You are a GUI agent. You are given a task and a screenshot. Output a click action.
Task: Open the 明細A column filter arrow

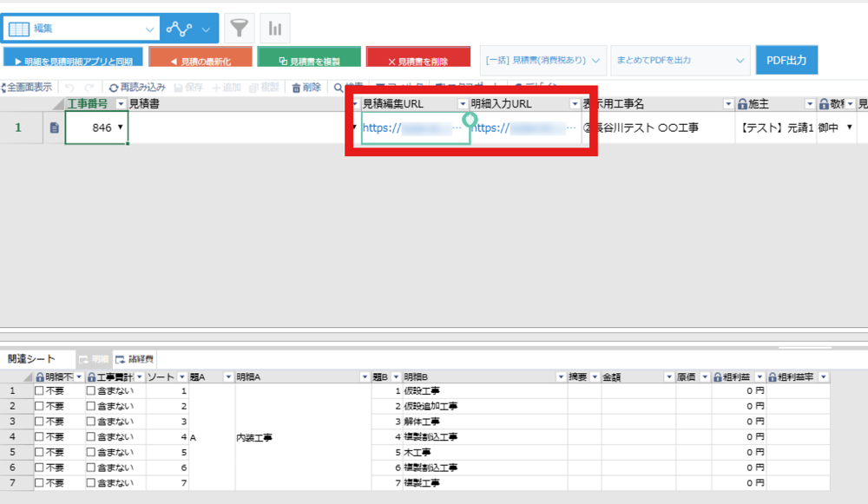(365, 377)
